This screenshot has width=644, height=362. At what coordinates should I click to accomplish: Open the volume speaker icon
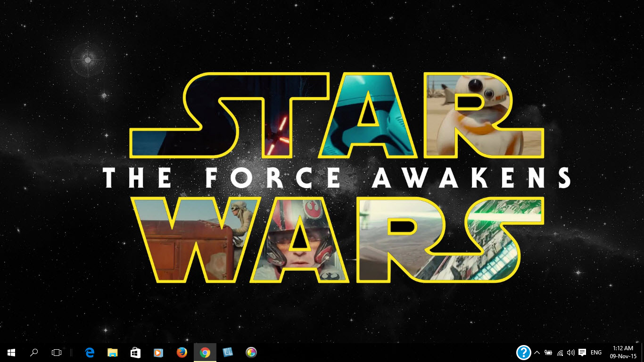571,353
